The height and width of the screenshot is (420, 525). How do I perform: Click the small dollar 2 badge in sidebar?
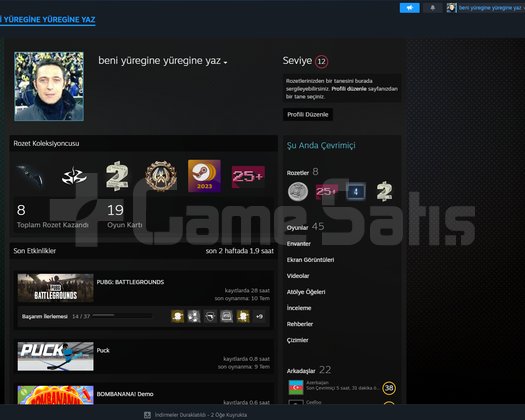coord(384,192)
